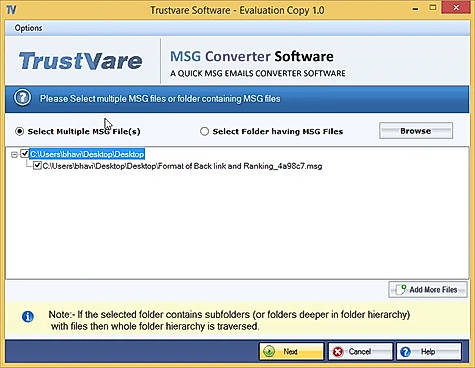Select the Format of Back link and Ranking_4a98c7.msg row
Screen dimensions: 475x368
pyautogui.click(x=182, y=166)
